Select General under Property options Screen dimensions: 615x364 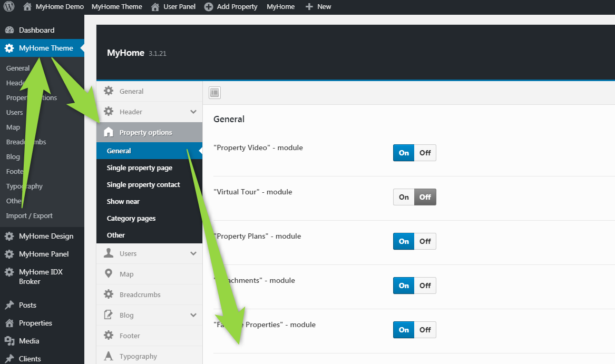[x=150, y=151]
